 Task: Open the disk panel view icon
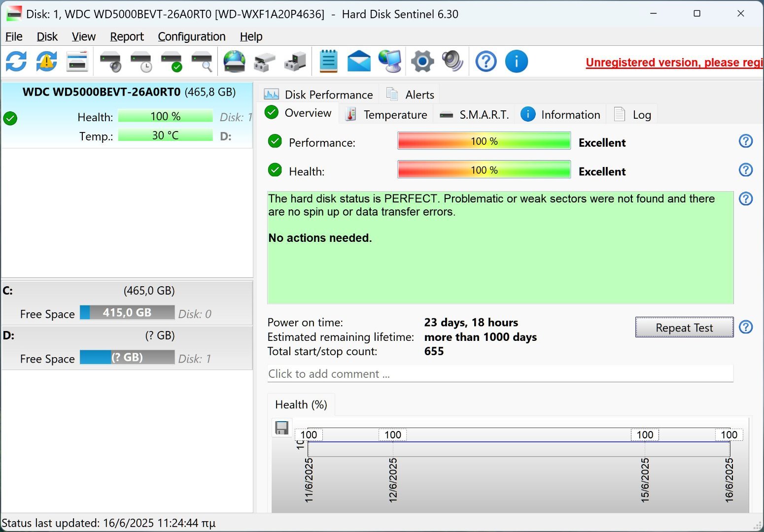point(77,62)
